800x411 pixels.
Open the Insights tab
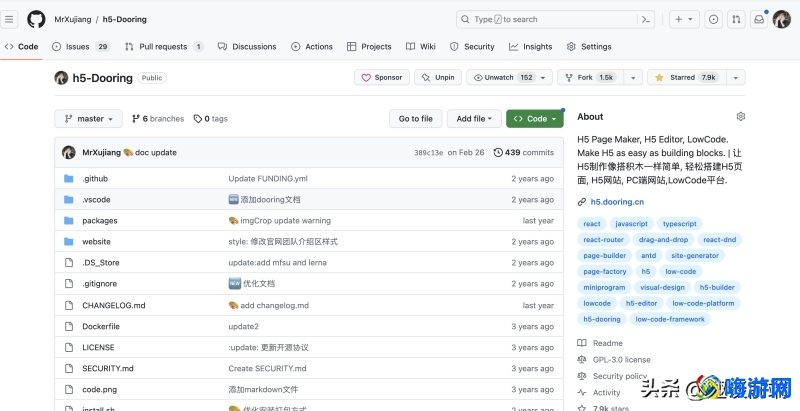click(x=531, y=46)
